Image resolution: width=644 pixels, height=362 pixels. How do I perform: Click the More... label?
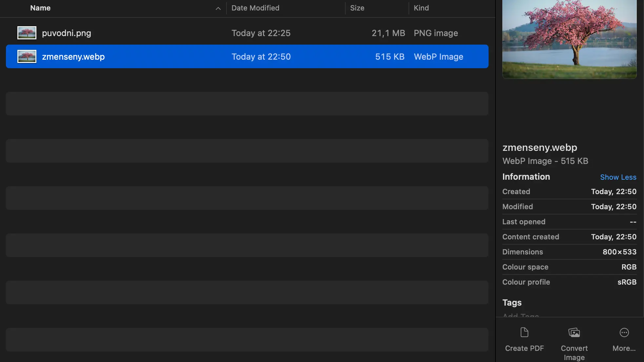(x=624, y=348)
